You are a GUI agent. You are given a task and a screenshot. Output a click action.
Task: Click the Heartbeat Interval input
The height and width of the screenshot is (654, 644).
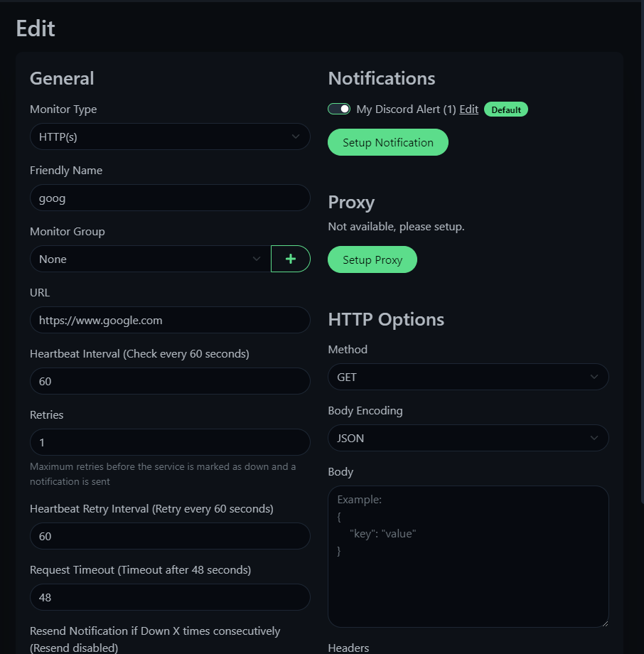[x=170, y=381]
